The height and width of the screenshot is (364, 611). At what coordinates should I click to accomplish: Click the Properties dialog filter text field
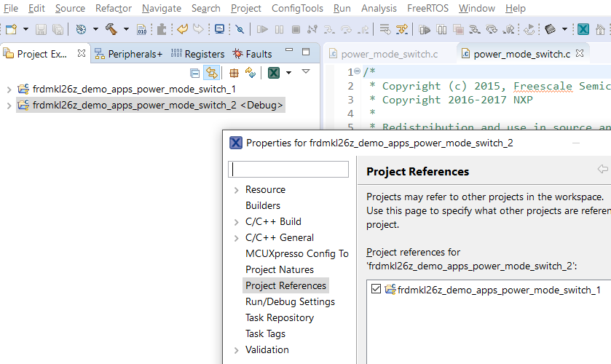(288, 169)
